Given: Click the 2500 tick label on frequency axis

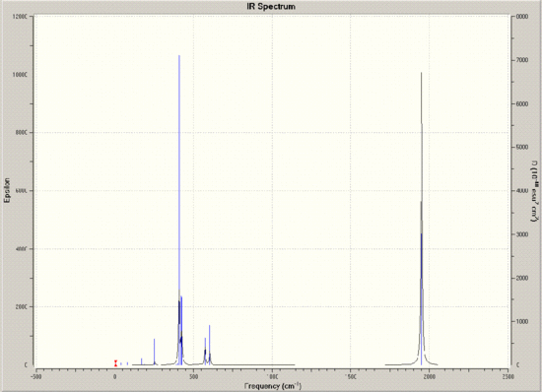Looking at the screenshot, I should [508, 376].
